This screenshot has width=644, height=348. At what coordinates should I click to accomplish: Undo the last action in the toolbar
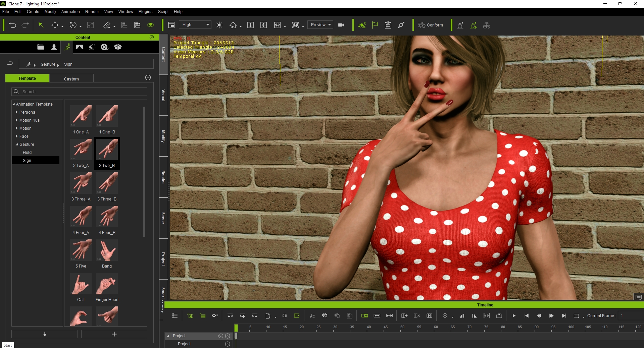click(x=12, y=25)
